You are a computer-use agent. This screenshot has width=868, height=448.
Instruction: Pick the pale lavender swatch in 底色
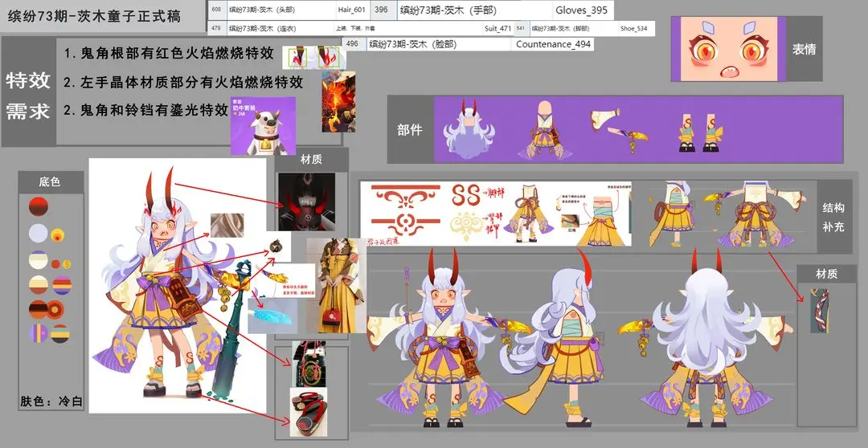38,234
